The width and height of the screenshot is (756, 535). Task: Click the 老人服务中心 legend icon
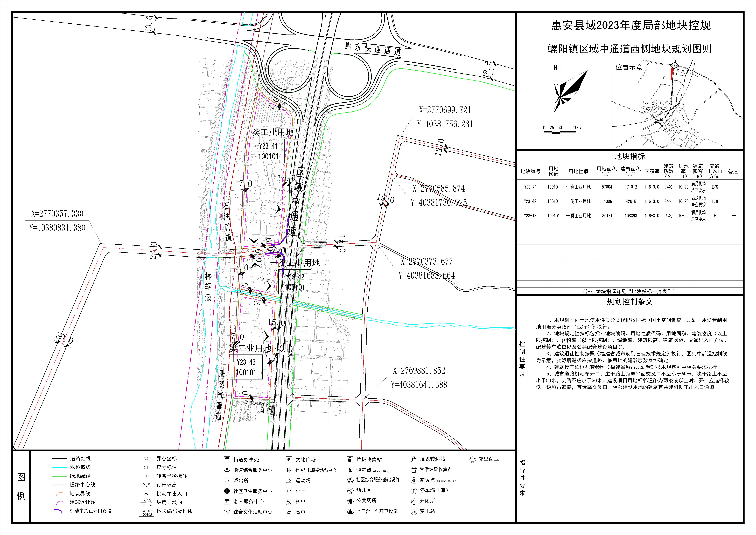[227, 501]
